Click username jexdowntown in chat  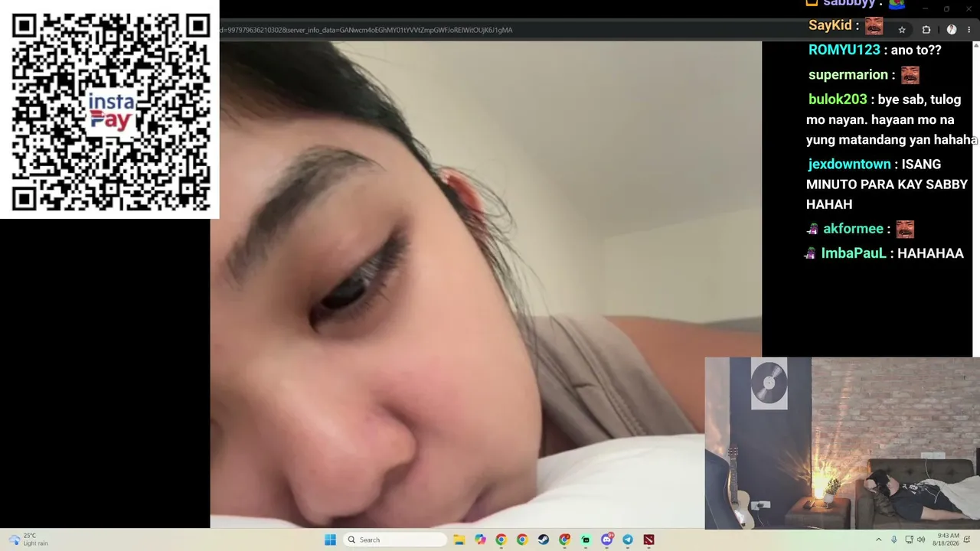pyautogui.click(x=849, y=164)
